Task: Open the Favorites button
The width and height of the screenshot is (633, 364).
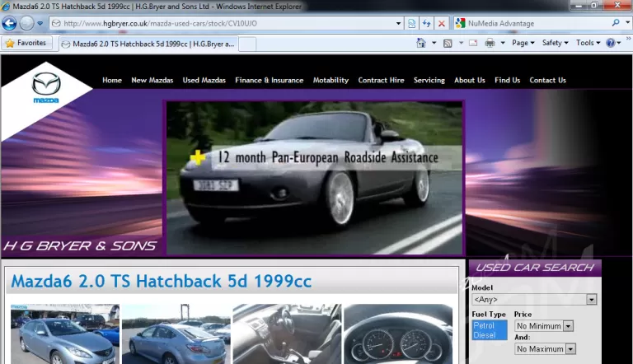Action: [x=26, y=43]
